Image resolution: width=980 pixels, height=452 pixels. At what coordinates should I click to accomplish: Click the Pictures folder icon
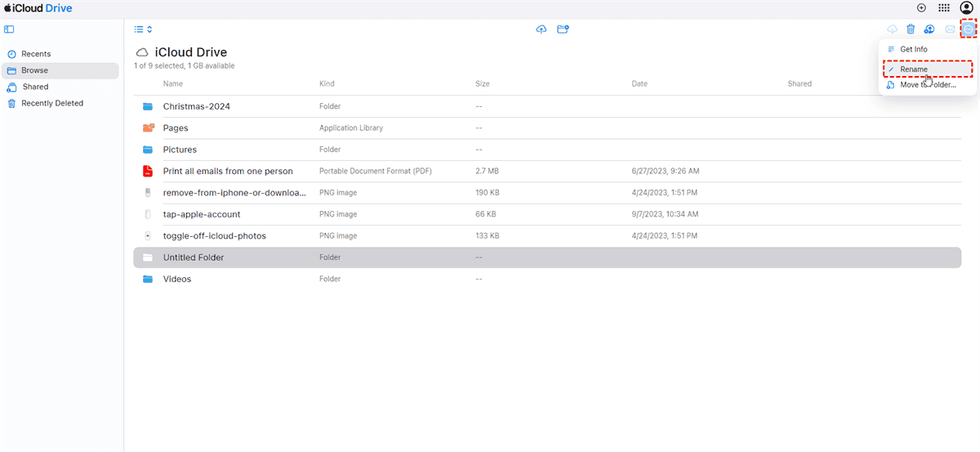coord(148,150)
